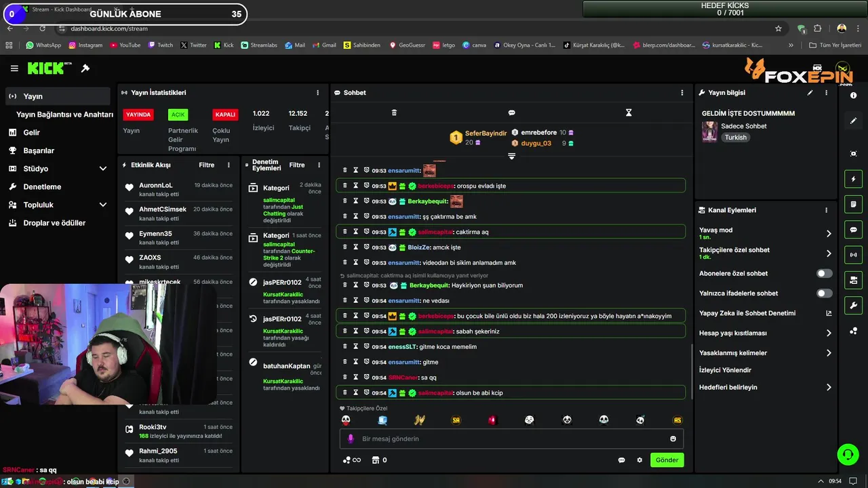Open Yayın İstatistikleri options menu
Image resolution: width=868 pixels, height=488 pixels.
(x=317, y=93)
